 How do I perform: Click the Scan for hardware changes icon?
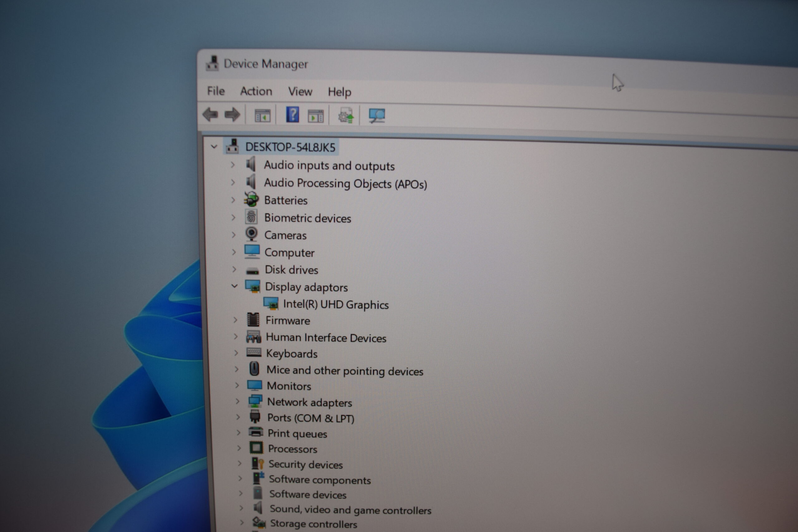(x=377, y=116)
